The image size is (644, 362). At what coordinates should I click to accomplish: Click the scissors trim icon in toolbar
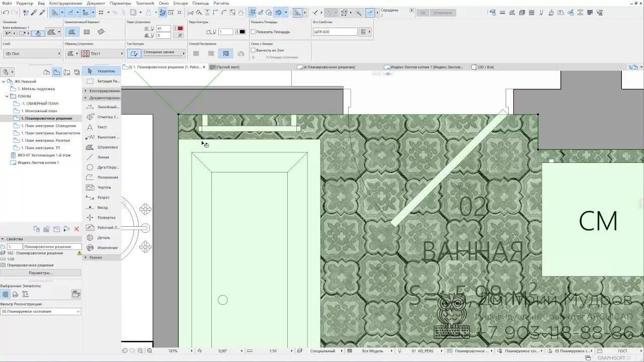pyautogui.click(x=190, y=12)
